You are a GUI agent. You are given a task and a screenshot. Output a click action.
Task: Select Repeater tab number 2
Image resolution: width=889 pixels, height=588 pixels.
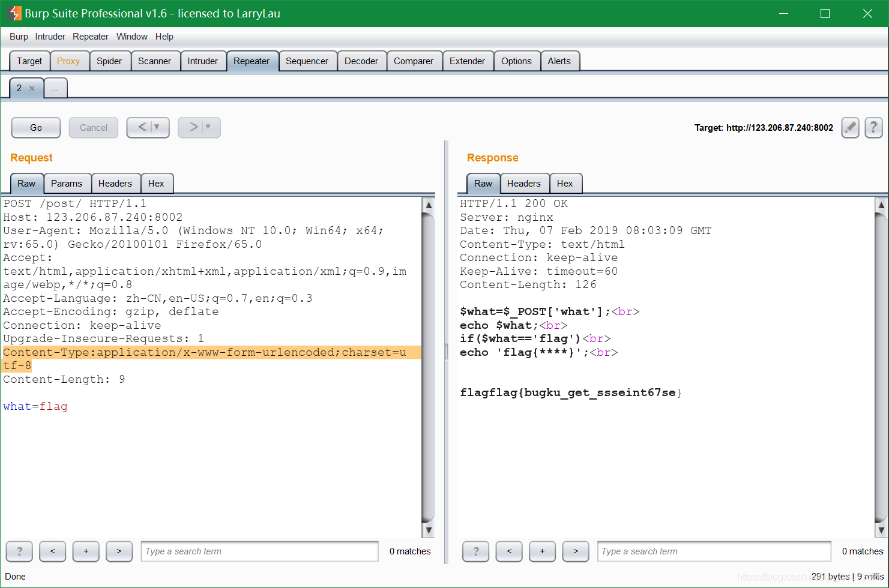(x=19, y=88)
